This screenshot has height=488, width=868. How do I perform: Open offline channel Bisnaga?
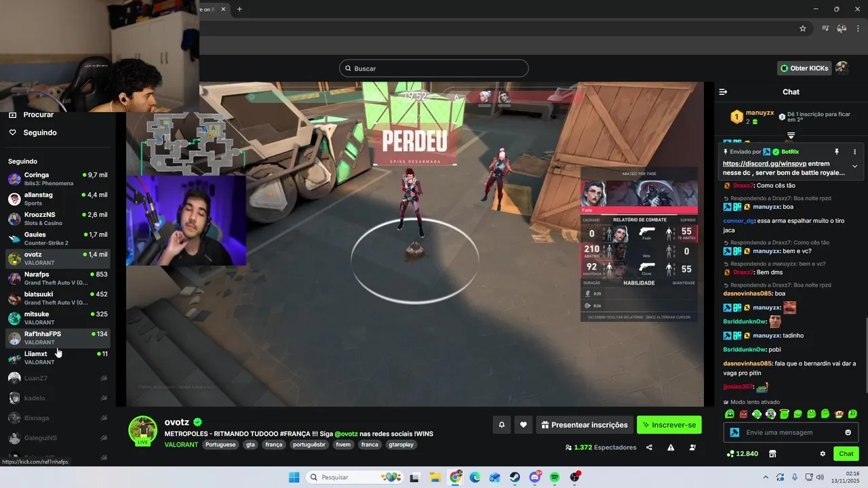(x=58, y=418)
